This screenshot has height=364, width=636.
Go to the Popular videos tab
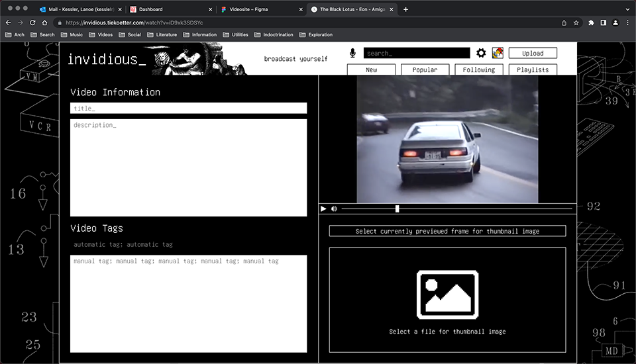pos(424,69)
